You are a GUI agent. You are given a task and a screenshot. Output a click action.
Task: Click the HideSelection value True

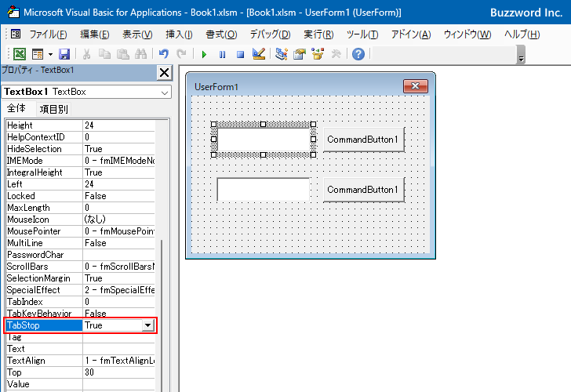click(x=118, y=149)
